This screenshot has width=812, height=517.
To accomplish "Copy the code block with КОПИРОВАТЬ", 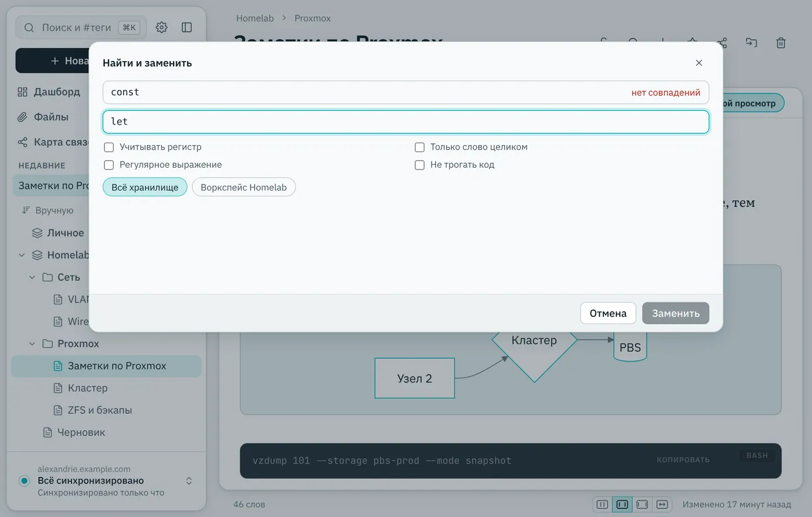I will [x=683, y=460].
